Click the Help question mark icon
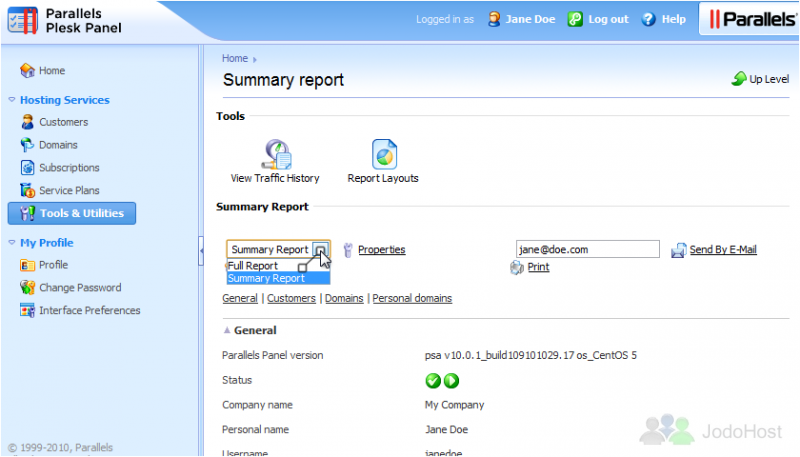 tap(648, 19)
